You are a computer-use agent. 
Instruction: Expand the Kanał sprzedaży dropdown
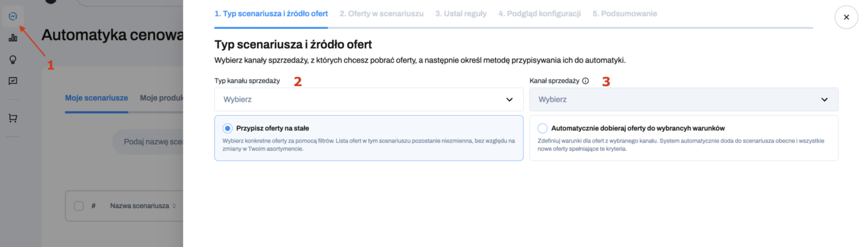click(683, 99)
